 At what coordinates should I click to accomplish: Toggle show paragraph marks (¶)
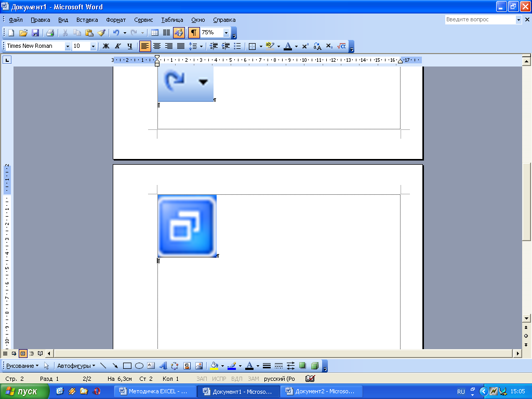[x=193, y=33]
